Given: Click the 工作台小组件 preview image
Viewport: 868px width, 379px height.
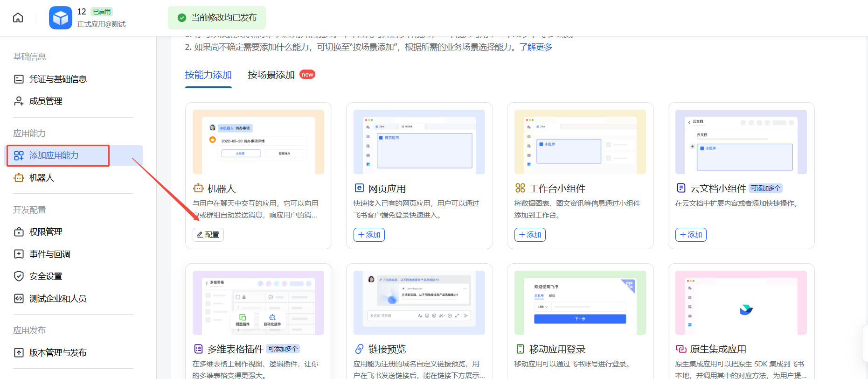Looking at the screenshot, I should (580, 142).
